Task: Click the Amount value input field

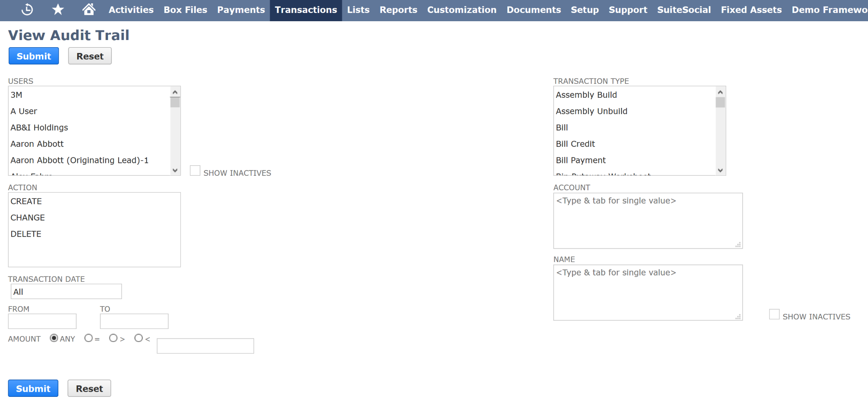Action: point(205,346)
